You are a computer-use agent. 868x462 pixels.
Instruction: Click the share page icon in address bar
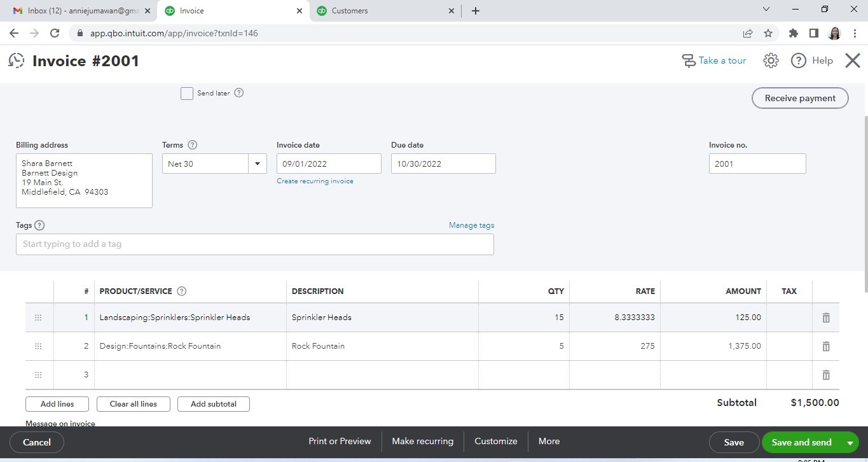748,33
